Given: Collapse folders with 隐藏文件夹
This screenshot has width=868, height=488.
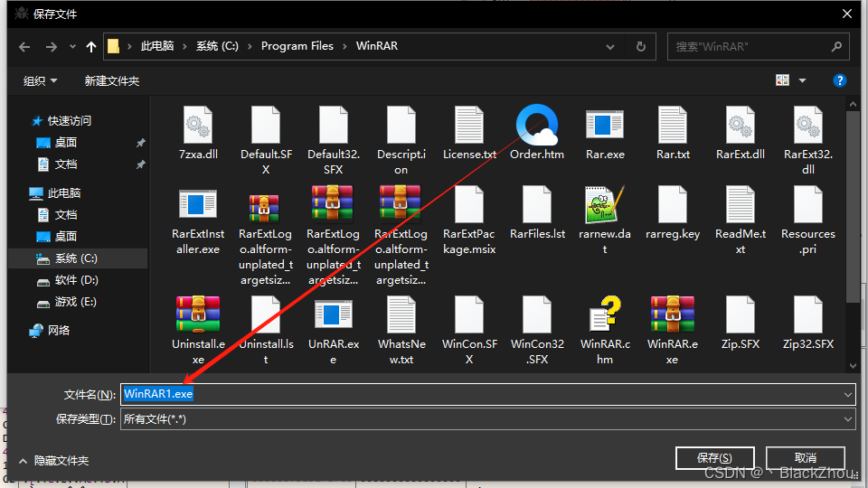Looking at the screenshot, I should click(53, 461).
